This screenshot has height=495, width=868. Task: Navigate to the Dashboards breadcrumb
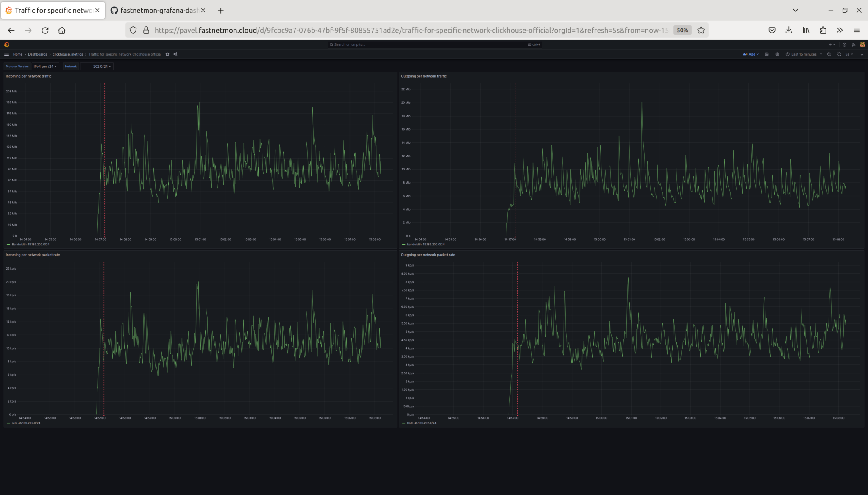pos(38,54)
